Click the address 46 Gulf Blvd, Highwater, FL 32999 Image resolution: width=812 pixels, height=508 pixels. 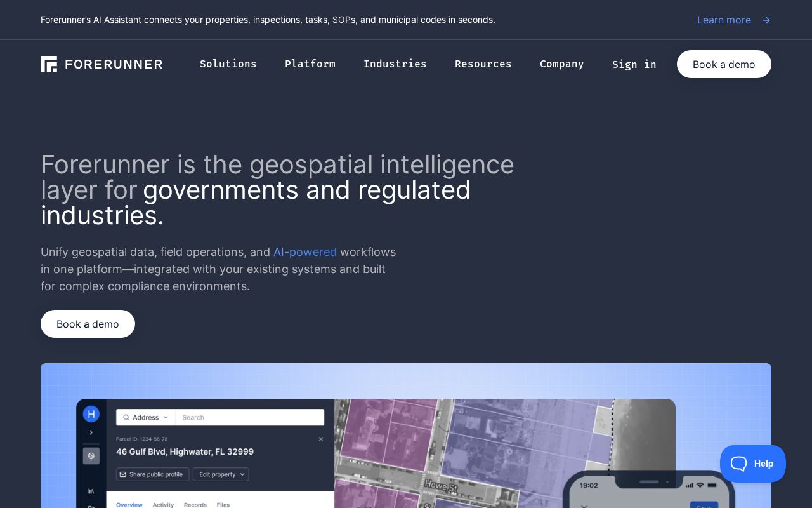pyautogui.click(x=185, y=452)
